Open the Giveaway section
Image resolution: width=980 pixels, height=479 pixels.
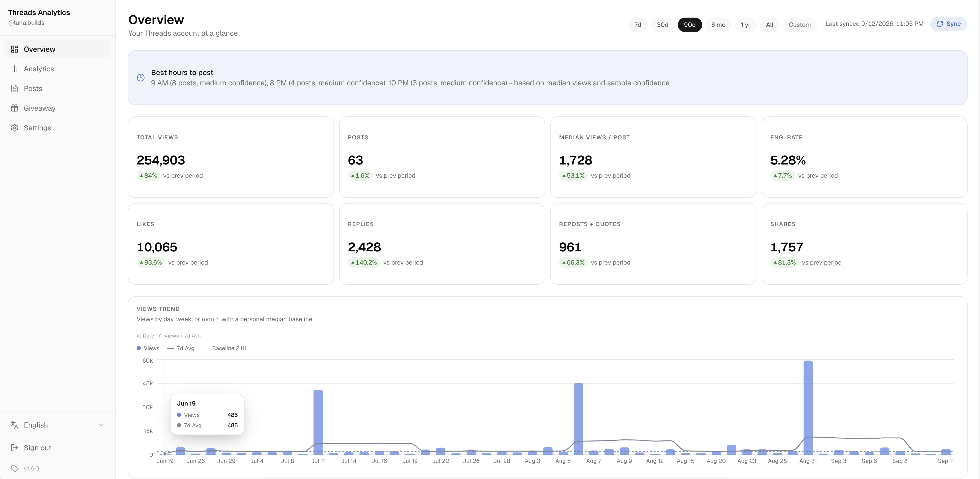tap(58, 108)
